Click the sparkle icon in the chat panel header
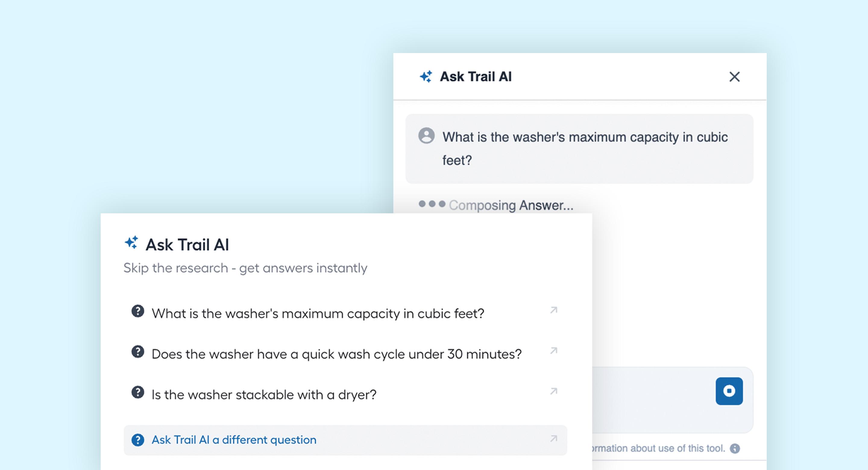Image resolution: width=868 pixels, height=470 pixels. point(426,77)
